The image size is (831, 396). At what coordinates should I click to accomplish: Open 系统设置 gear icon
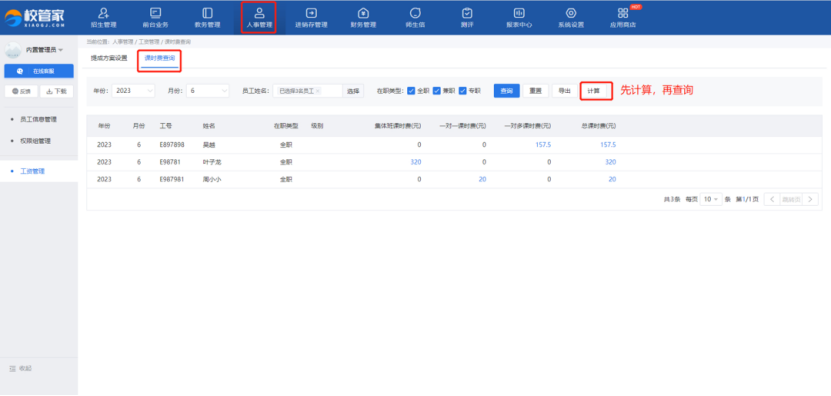pos(571,13)
